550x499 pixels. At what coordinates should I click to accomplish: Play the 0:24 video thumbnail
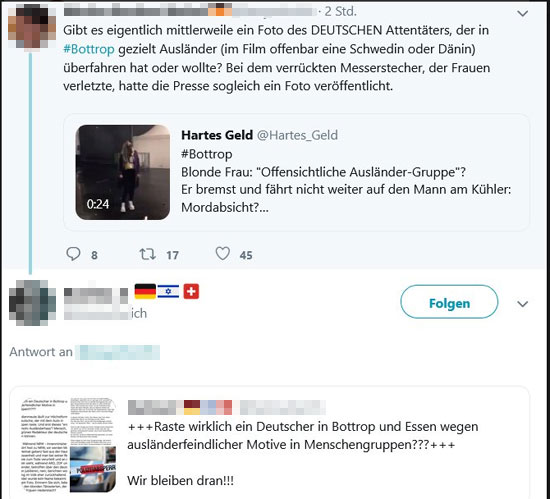click(122, 172)
